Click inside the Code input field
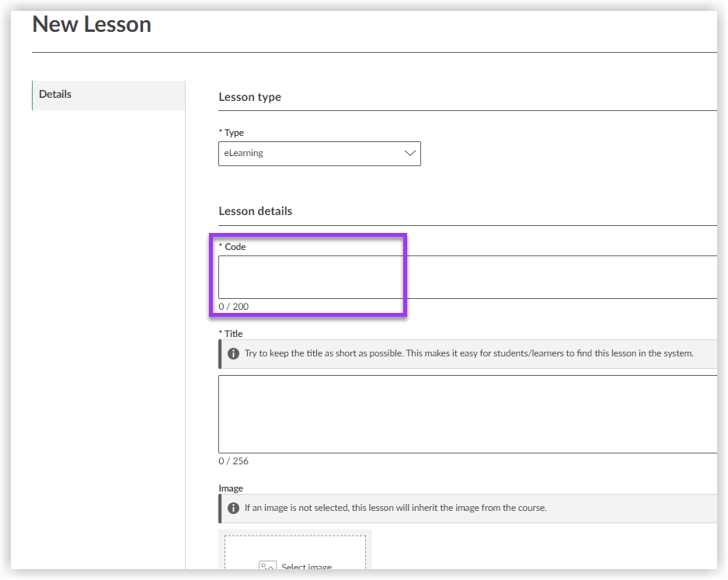Screen dimensions: 728x580 (311, 277)
